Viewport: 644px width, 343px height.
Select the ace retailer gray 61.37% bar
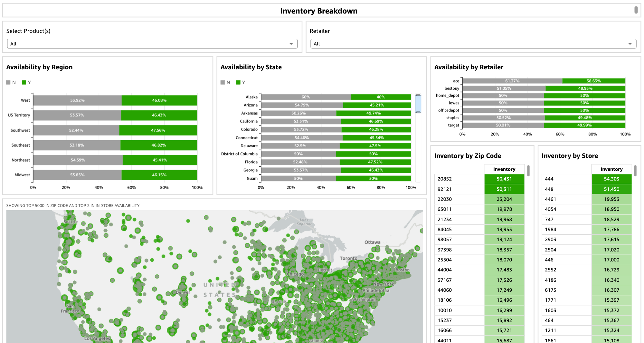512,81
